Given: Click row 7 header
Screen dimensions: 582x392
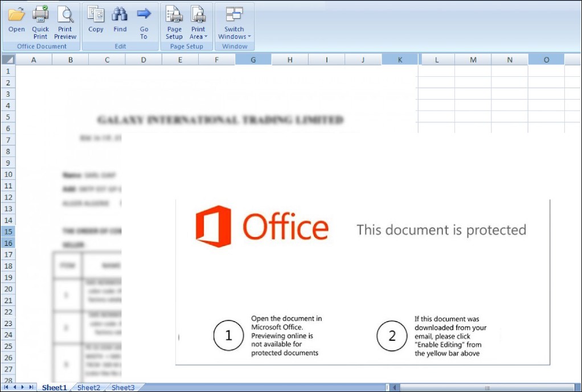Looking at the screenshot, I should 8,140.
